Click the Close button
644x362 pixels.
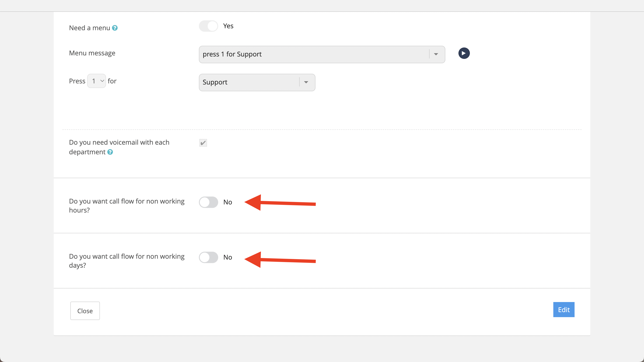coord(85,311)
